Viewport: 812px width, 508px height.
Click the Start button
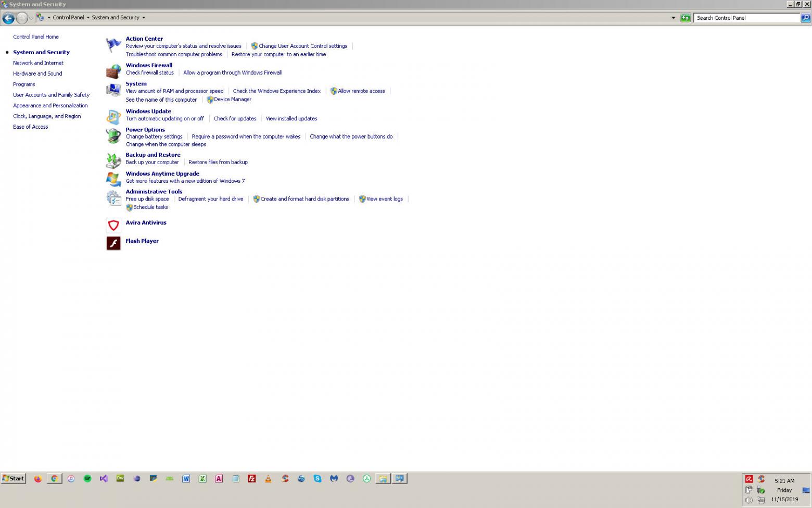[14, 478]
